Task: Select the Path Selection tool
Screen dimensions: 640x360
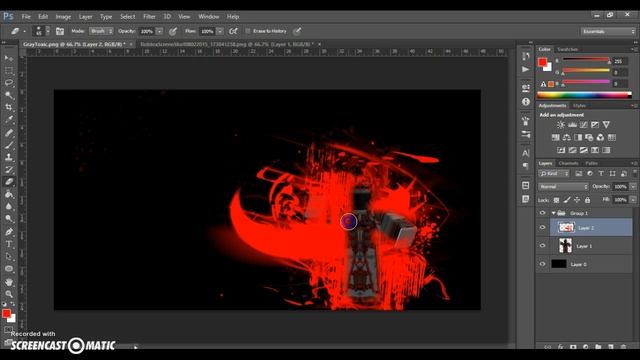Action: tap(9, 256)
